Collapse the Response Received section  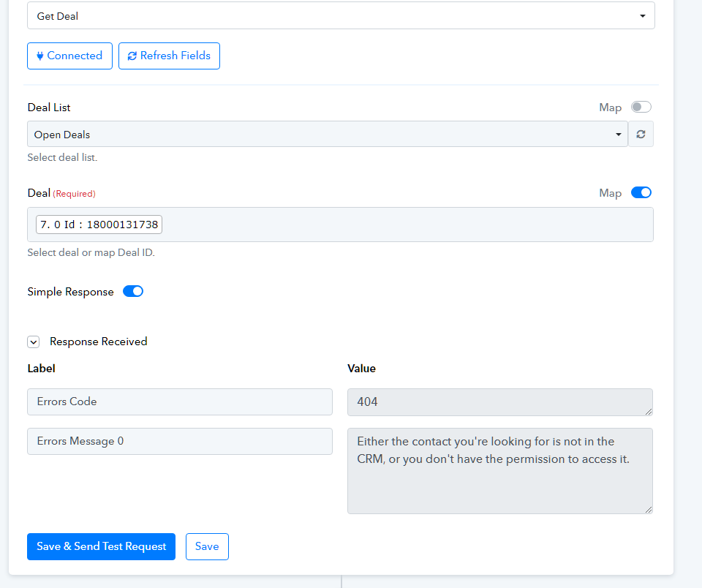pos(34,342)
